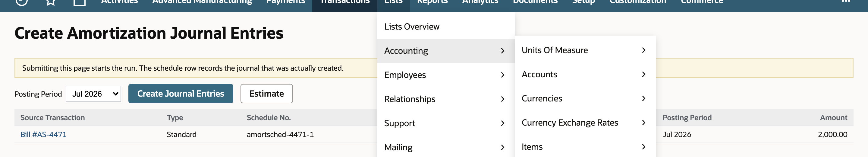Image resolution: width=868 pixels, height=157 pixels.
Task: Select schedule amortsched-4471-1 cell
Action: click(x=280, y=134)
